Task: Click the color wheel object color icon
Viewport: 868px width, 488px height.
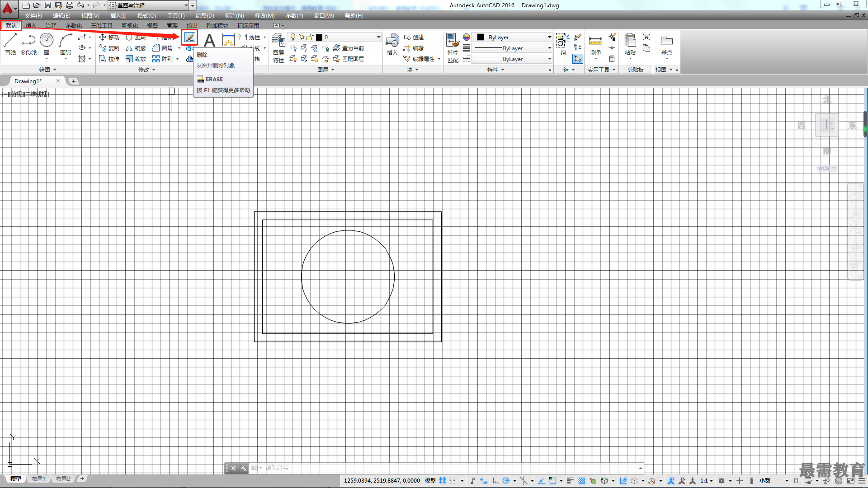Action: pos(467,37)
